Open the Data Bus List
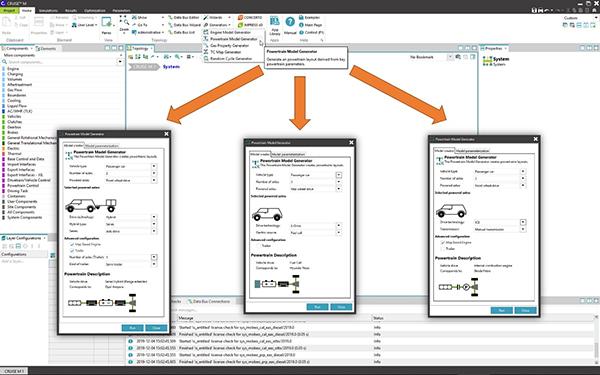The height and width of the screenshot is (375, 600). (181, 32)
